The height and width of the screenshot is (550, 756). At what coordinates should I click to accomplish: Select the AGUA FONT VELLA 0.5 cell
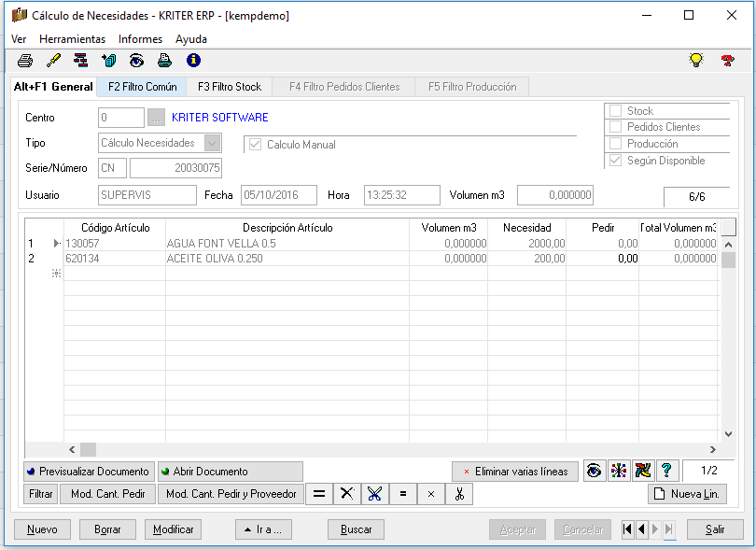[x=287, y=243]
